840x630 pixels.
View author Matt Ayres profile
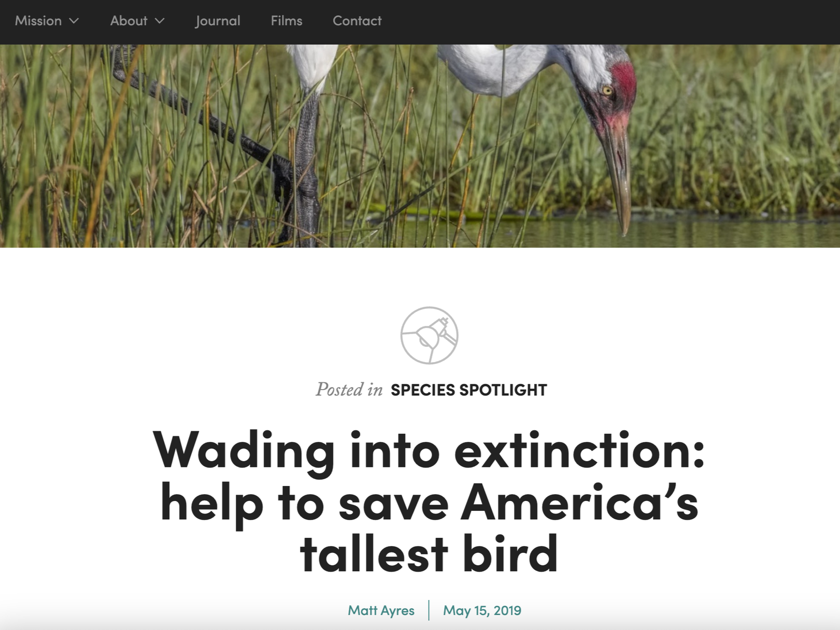pos(381,610)
